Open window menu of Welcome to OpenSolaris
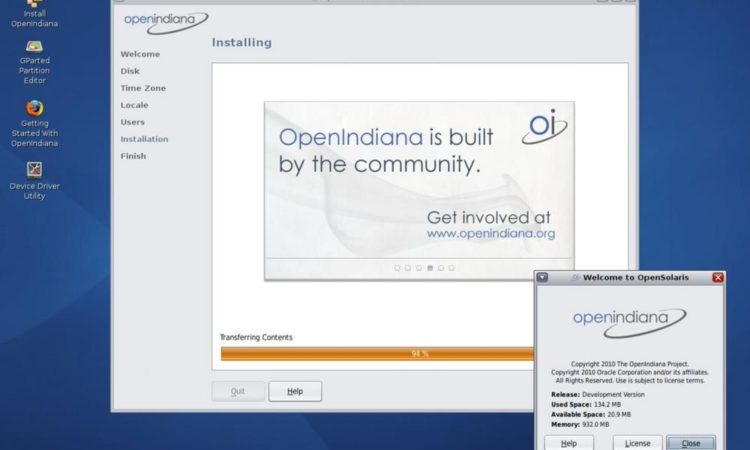 542,277
